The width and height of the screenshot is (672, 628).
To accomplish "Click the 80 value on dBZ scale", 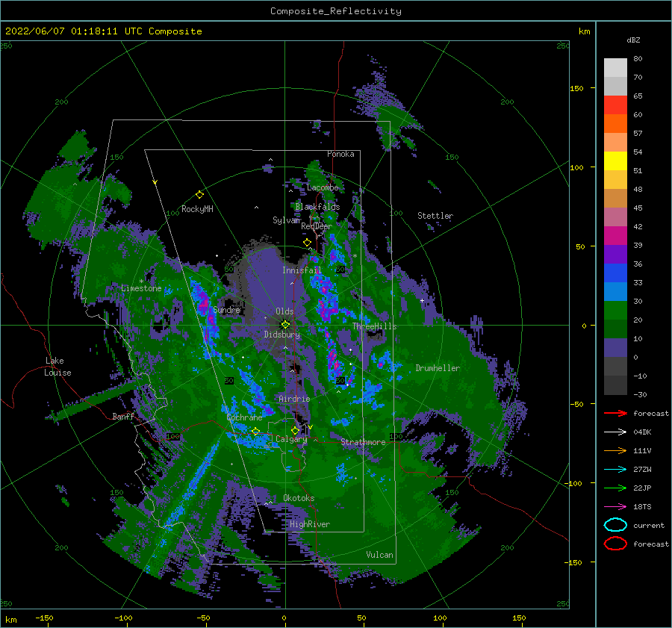I will point(638,58).
